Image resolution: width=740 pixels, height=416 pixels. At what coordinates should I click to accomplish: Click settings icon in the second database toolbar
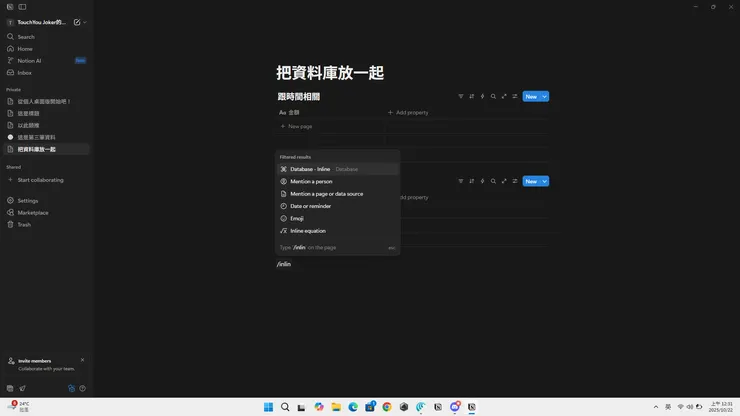[x=515, y=181]
